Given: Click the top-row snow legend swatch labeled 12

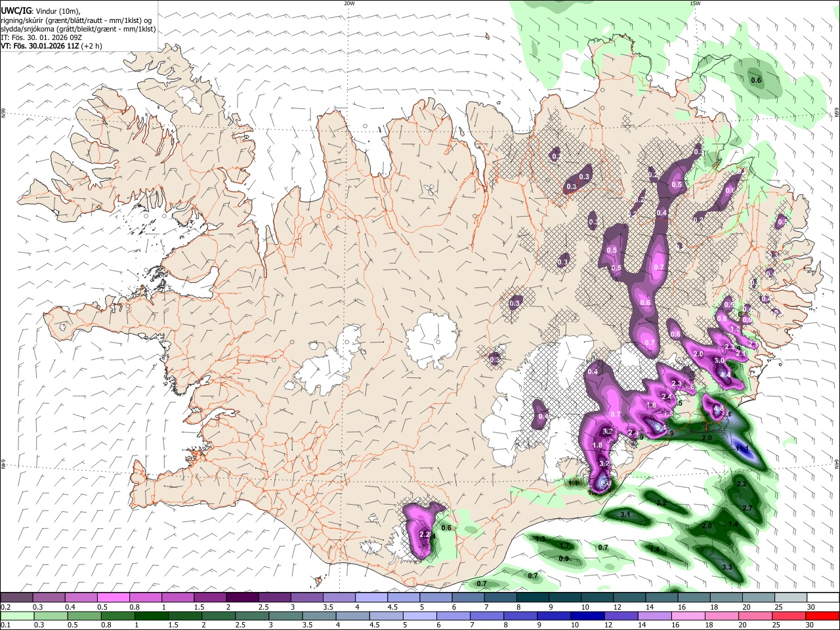Looking at the screenshot, I should tap(629, 598).
